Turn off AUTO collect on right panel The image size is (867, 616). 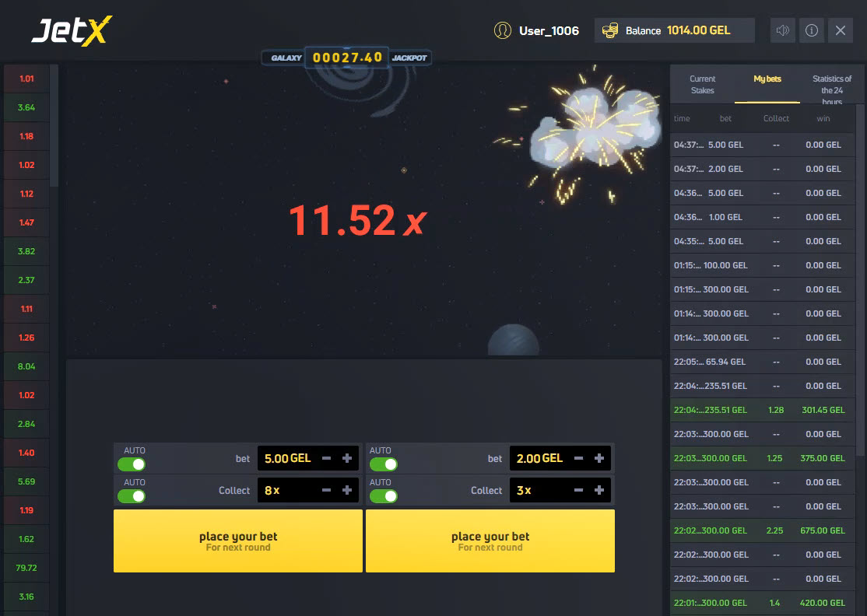pos(384,496)
